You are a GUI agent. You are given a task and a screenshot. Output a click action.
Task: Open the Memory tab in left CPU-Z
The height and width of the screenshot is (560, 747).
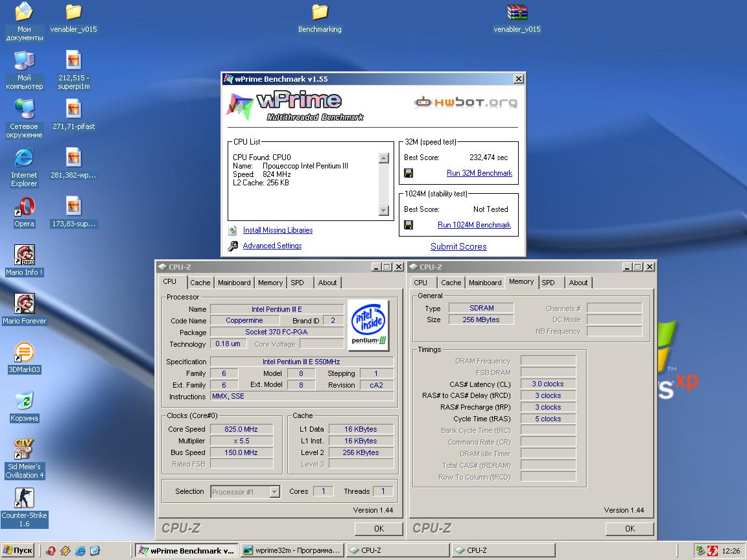270,283
